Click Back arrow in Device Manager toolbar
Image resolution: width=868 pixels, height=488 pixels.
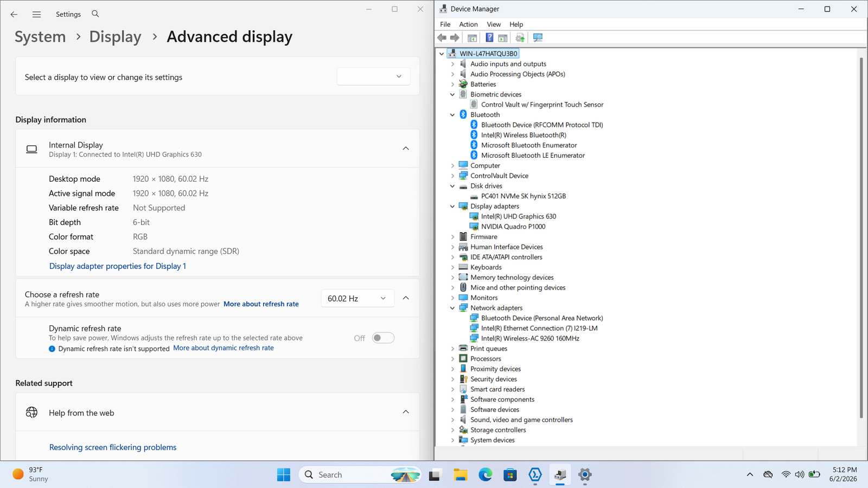click(x=442, y=37)
